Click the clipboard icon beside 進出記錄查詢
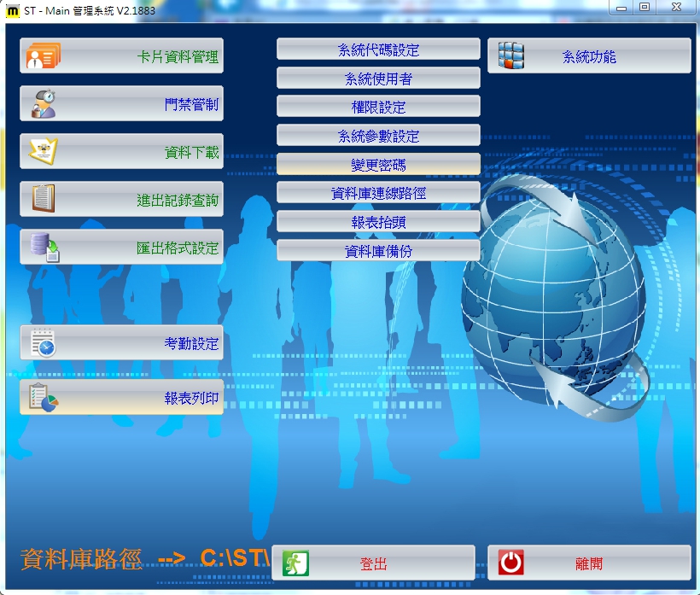The width and height of the screenshot is (700, 595). coord(43,200)
